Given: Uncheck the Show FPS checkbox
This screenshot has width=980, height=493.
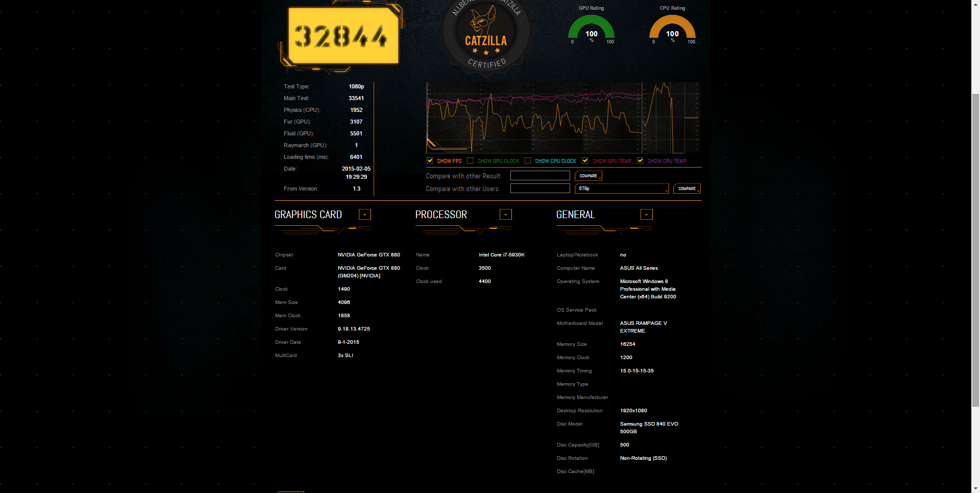Looking at the screenshot, I should point(430,161).
